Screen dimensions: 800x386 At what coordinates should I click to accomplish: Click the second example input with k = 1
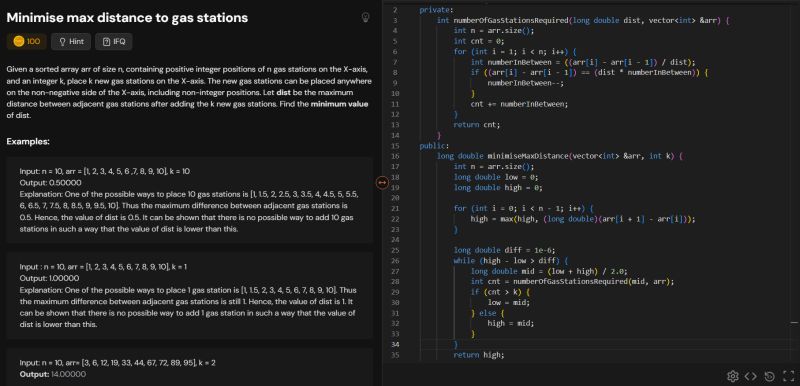pyautogui.click(x=104, y=267)
